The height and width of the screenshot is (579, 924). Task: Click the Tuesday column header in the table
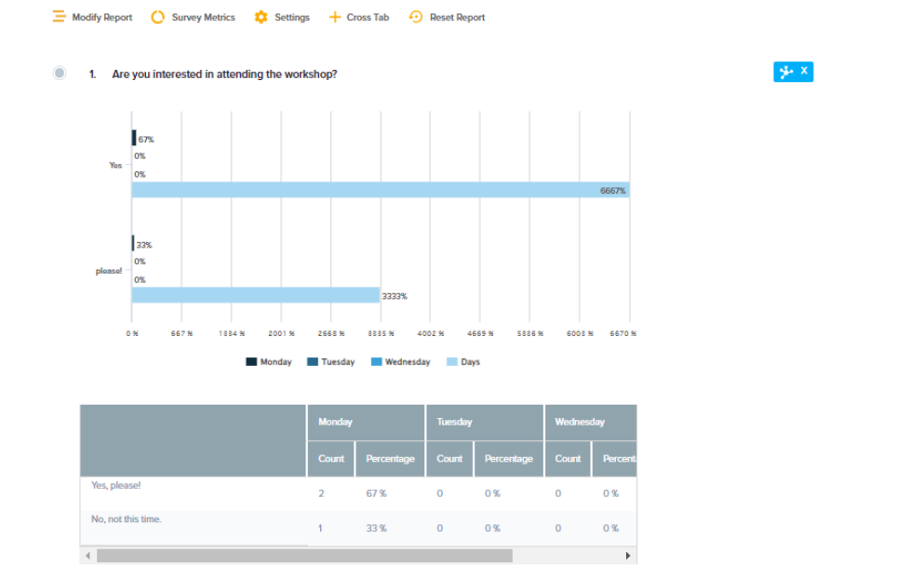(454, 422)
